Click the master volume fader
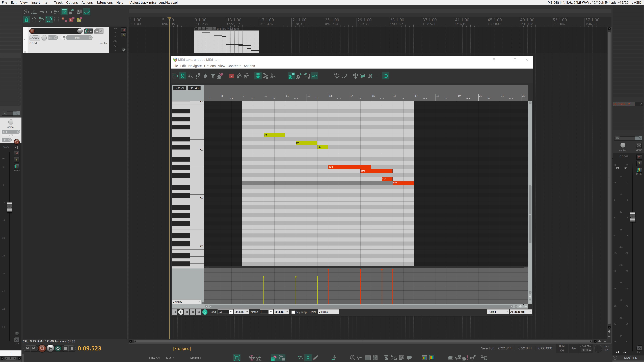 click(x=632, y=217)
